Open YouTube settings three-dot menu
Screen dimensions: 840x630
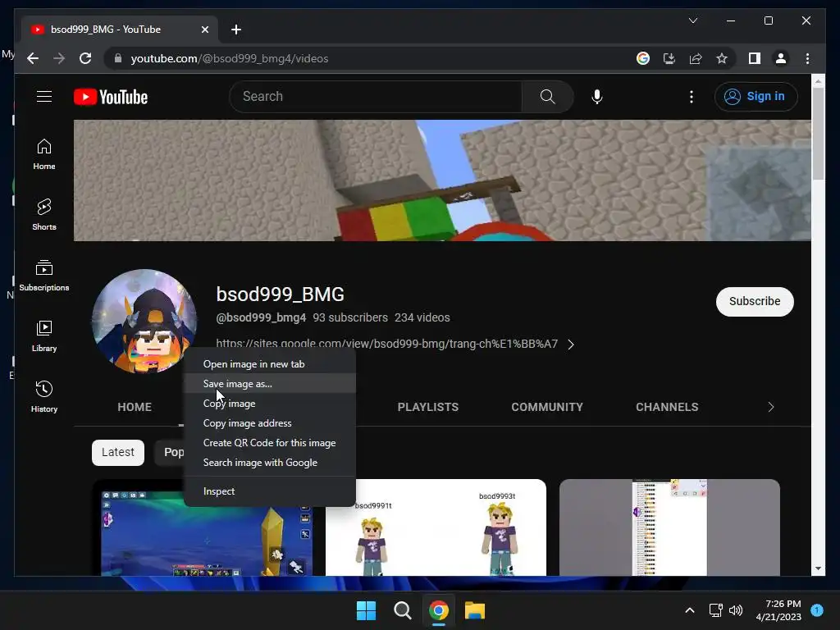[x=691, y=97]
